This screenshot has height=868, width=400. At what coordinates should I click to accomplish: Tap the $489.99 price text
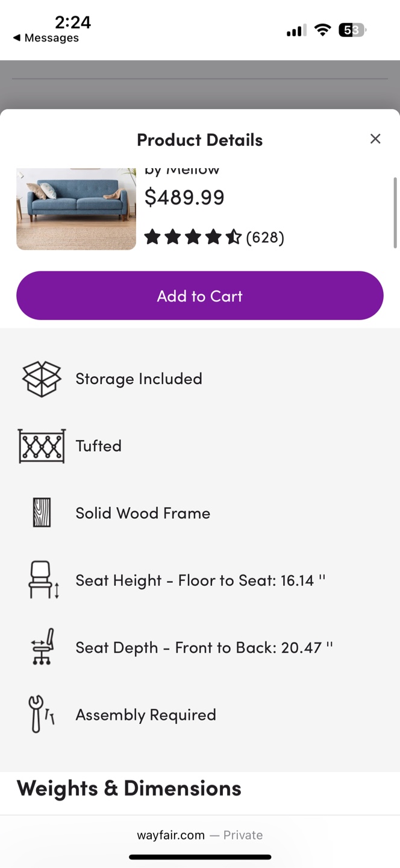[x=184, y=197]
